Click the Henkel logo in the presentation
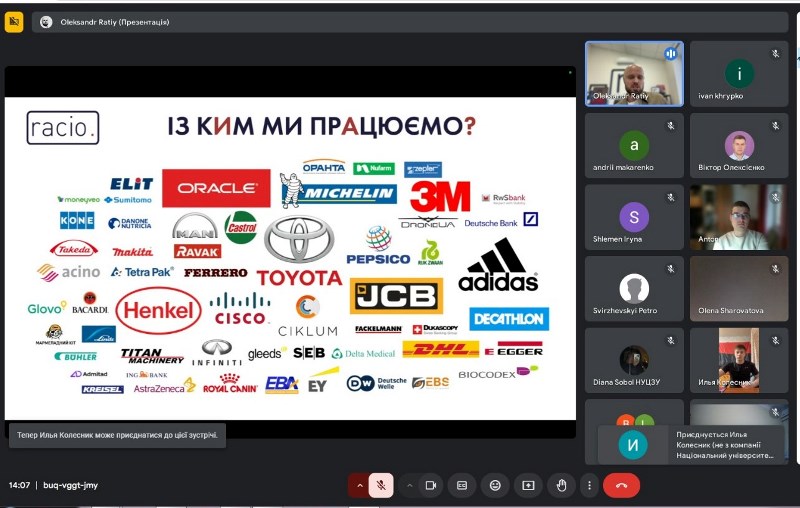The image size is (800, 508). (x=159, y=310)
